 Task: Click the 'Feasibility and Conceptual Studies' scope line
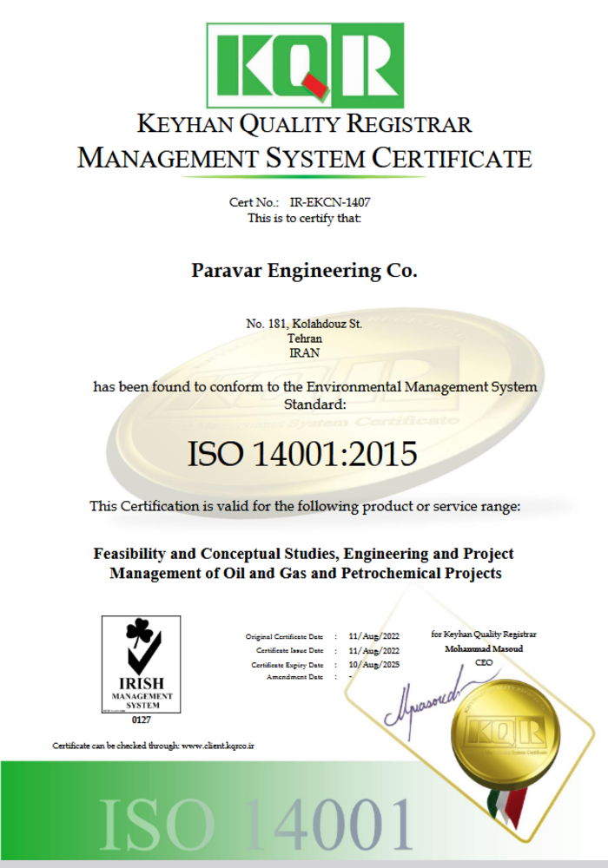(x=303, y=554)
